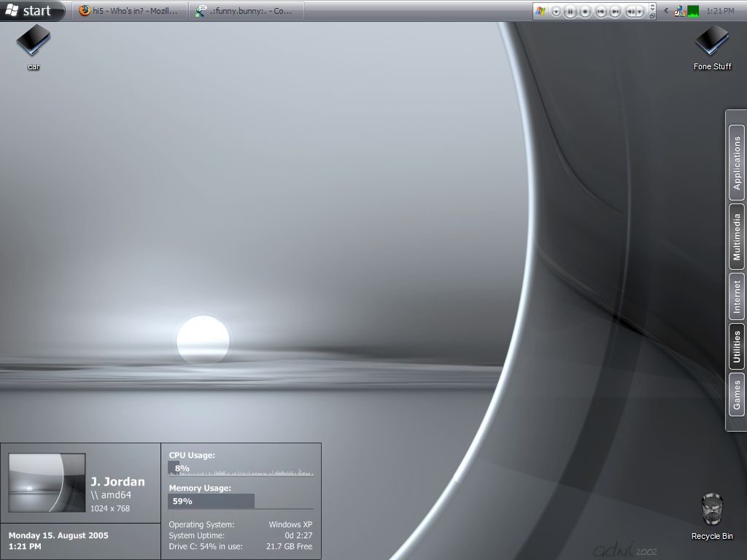The width and height of the screenshot is (747, 560).
Task: Skip to next track
Action: [x=616, y=12]
